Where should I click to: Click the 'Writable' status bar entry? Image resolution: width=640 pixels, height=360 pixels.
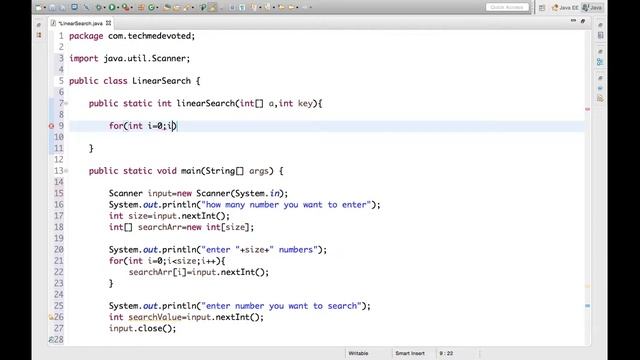click(x=358, y=353)
